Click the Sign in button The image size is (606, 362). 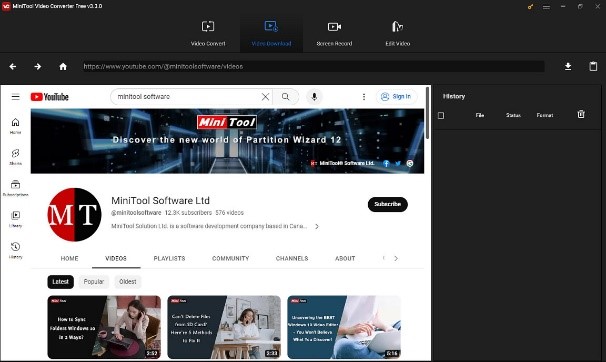pyautogui.click(x=397, y=97)
